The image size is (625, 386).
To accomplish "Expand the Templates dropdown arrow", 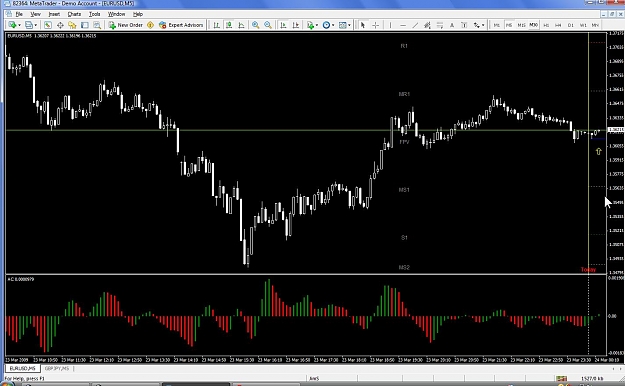I will [x=350, y=25].
